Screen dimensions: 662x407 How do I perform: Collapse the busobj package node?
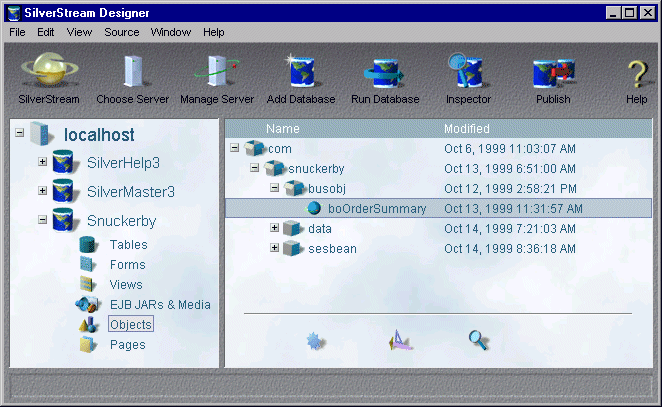tap(274, 187)
